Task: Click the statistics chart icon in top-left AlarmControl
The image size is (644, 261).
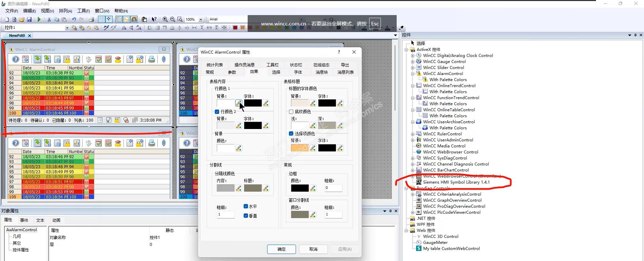Action: pos(77,59)
